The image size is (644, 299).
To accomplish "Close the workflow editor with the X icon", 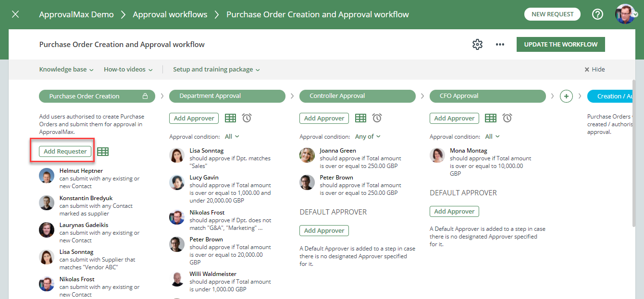I will (x=15, y=14).
